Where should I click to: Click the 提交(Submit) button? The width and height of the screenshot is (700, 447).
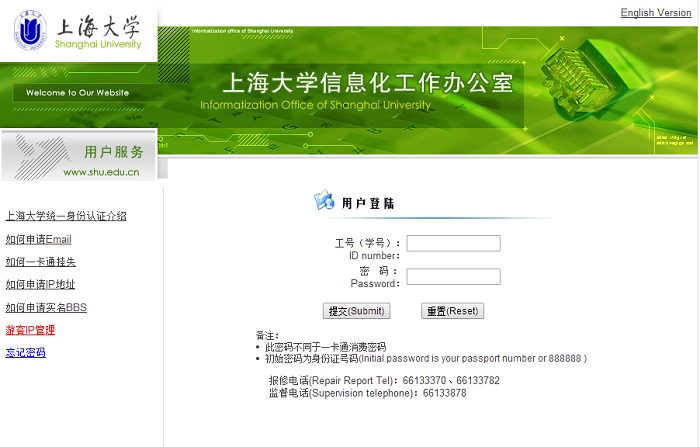(x=356, y=311)
